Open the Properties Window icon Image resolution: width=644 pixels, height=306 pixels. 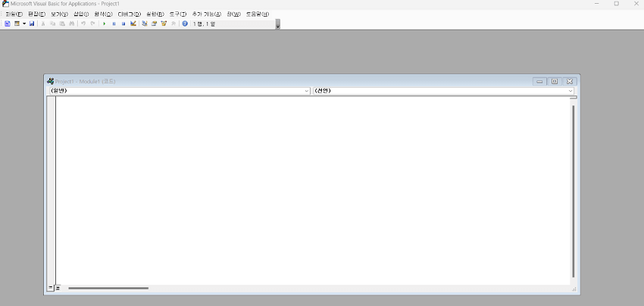pyautogui.click(x=154, y=23)
